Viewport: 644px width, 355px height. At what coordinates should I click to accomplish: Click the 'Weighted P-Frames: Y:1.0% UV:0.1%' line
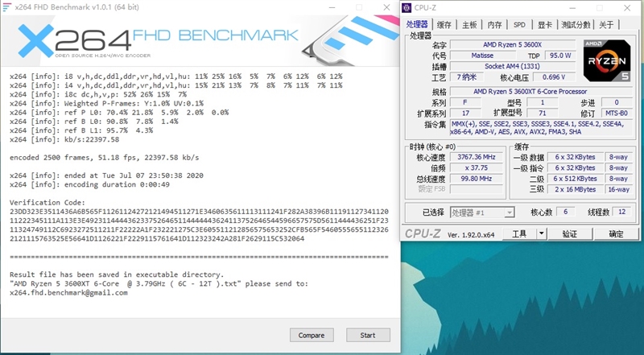[106, 103]
